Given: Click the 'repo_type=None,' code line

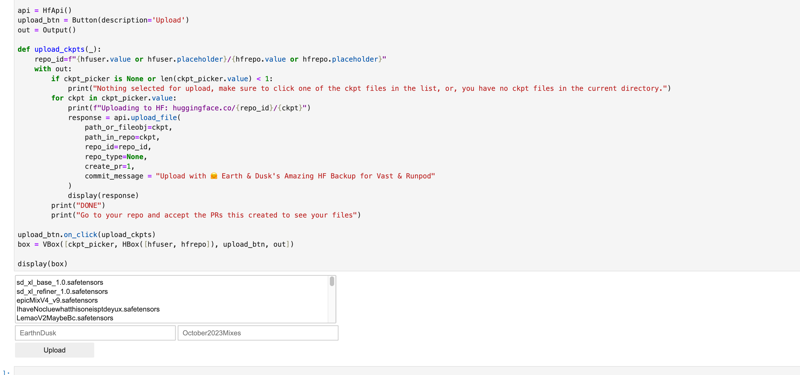Looking at the screenshot, I should tap(116, 157).
